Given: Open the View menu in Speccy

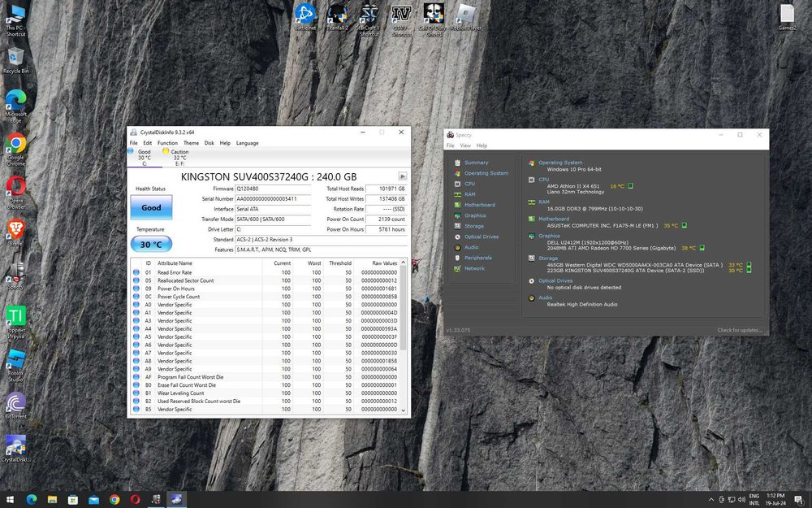Looking at the screenshot, I should pos(465,145).
